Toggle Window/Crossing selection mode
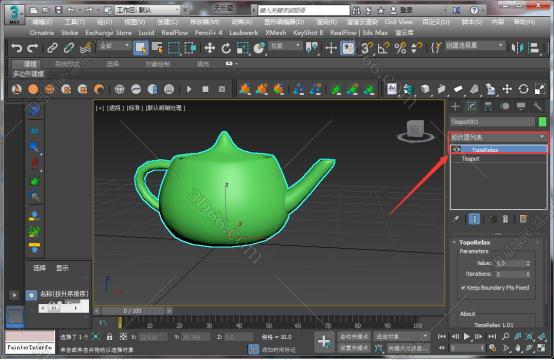 point(190,48)
